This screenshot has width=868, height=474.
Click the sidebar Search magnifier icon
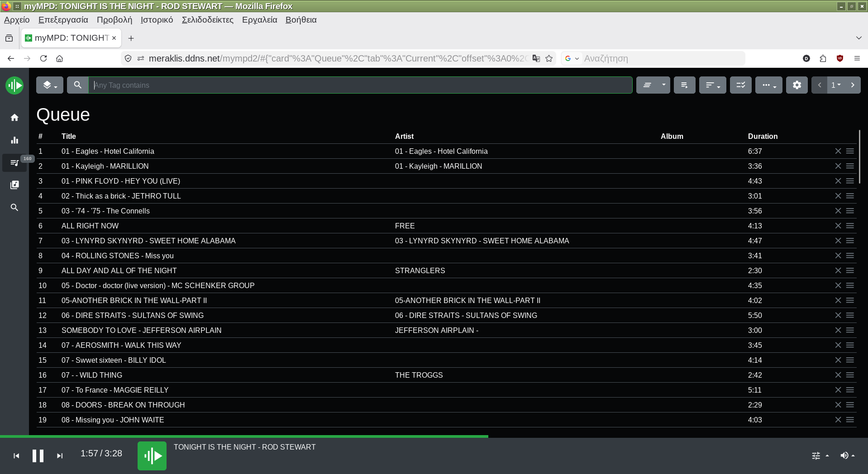14,208
